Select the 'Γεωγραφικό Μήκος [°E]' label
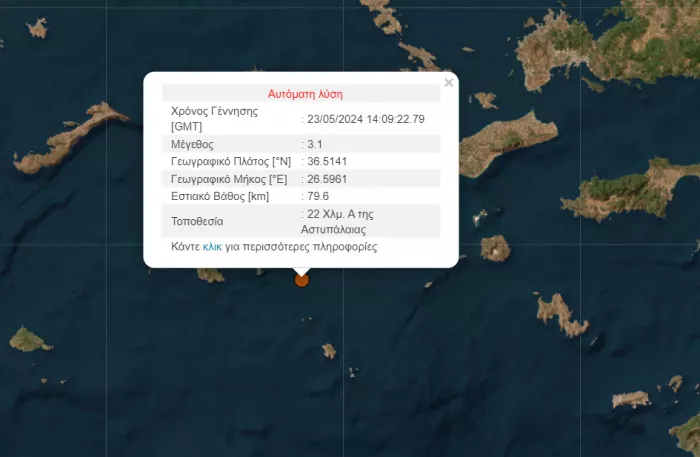700x457 pixels. point(229,179)
